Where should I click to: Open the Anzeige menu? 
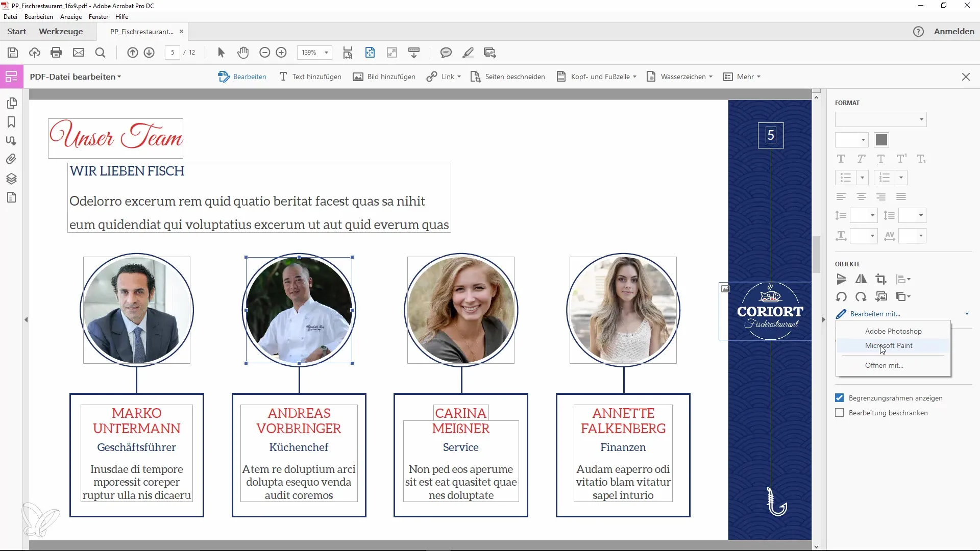coord(71,17)
